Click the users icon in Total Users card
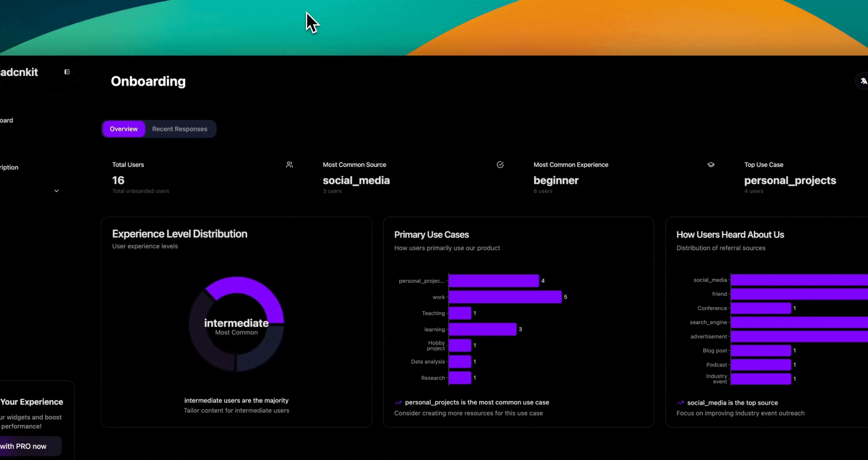The image size is (868, 460). 289,165
